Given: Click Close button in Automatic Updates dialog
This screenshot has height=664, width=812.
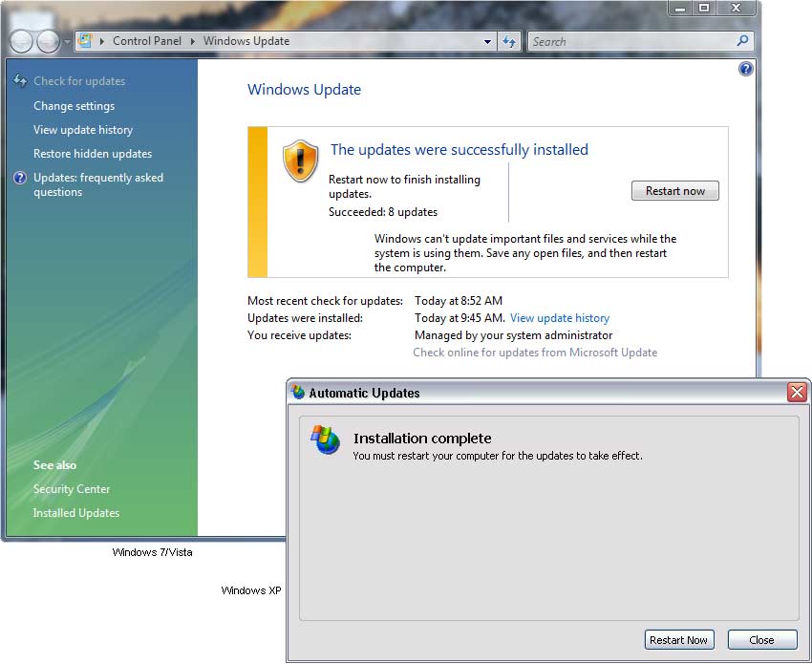Looking at the screenshot, I should 762,640.
